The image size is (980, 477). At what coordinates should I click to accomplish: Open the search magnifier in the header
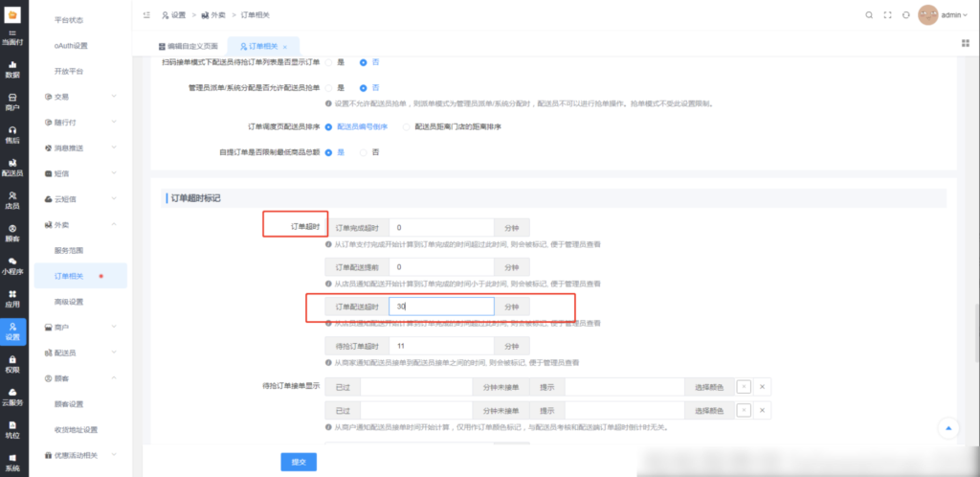coord(869,15)
